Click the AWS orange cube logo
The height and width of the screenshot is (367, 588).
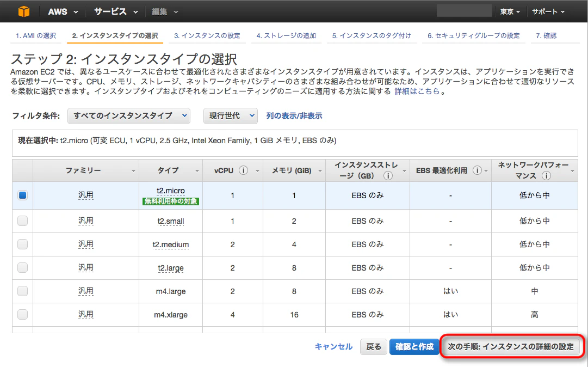point(23,11)
